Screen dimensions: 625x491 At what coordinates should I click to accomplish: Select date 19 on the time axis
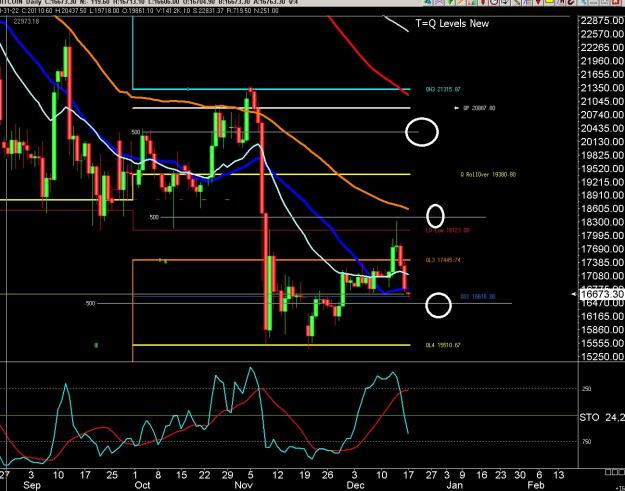305,475
